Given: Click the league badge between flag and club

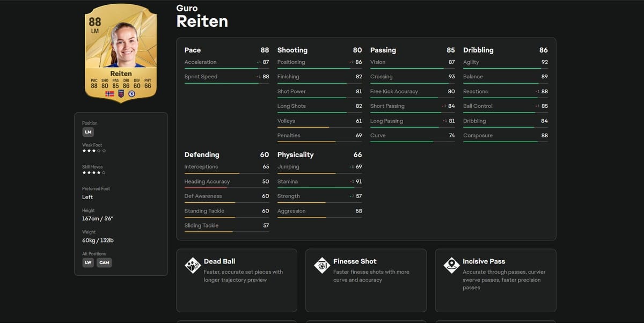Looking at the screenshot, I should (x=121, y=93).
